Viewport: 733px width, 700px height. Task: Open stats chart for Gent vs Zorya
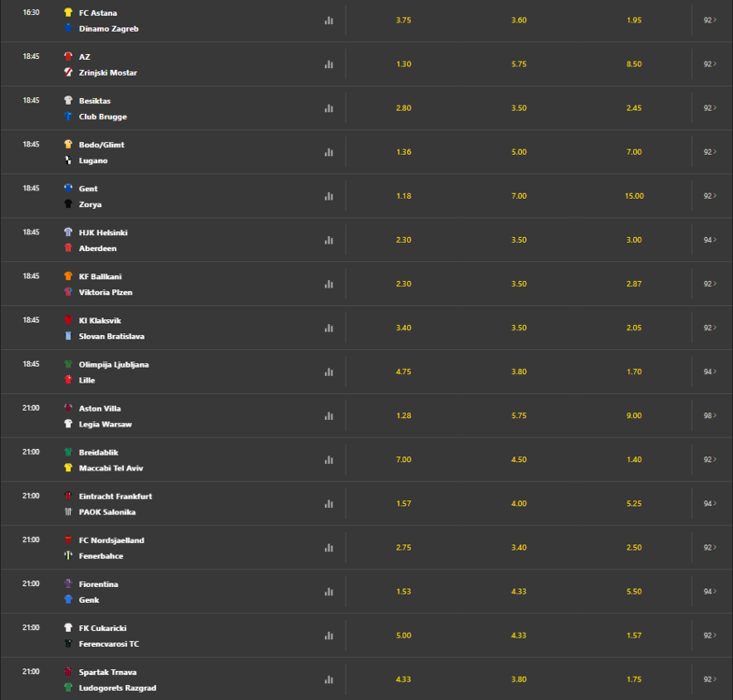click(x=329, y=196)
